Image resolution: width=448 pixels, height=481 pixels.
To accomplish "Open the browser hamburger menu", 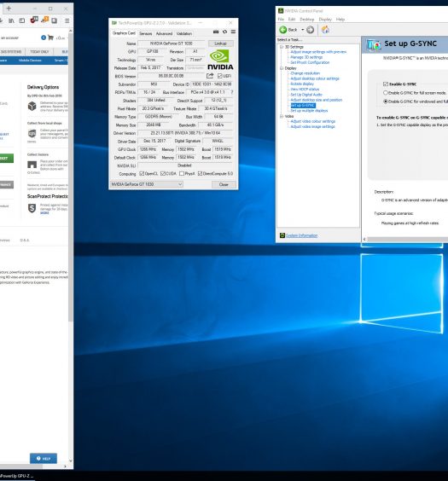I will pos(67,20).
